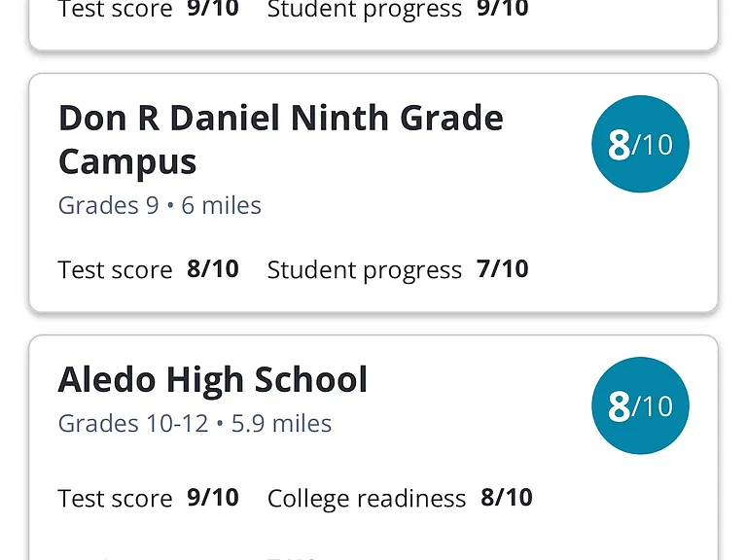Screen dimensions: 747x560
Task: Click Student progress label in Don R Daniel card
Action: [365, 270]
